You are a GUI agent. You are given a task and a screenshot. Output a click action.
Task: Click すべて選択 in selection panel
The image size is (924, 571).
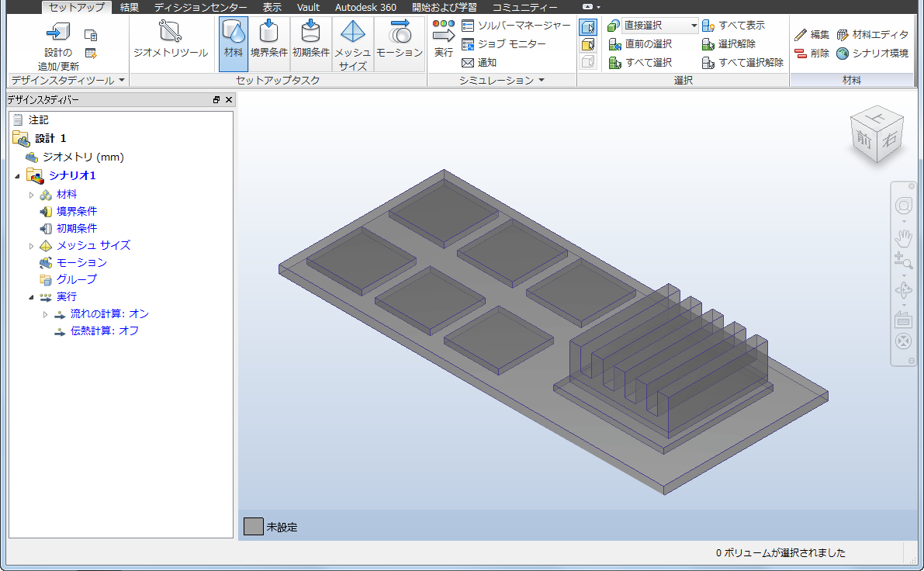[641, 63]
